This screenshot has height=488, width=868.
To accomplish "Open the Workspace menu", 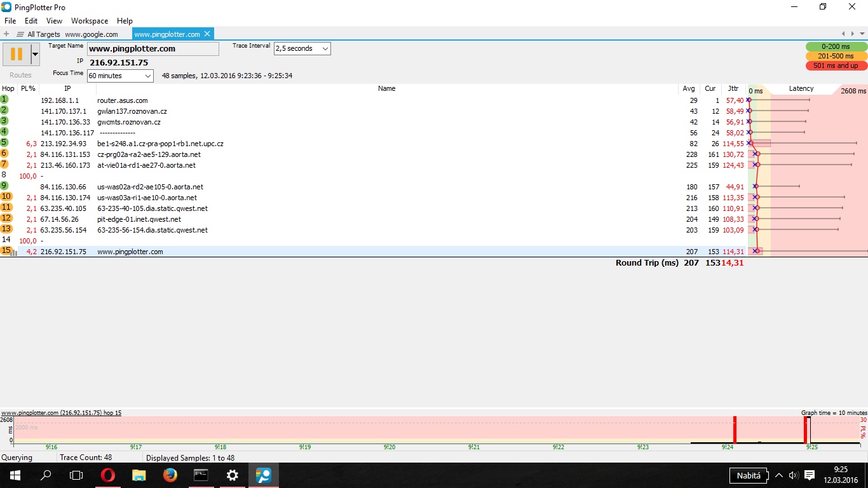I will click(89, 21).
